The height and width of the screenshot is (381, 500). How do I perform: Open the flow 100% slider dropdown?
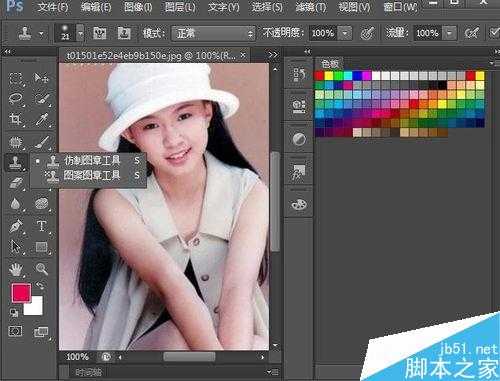point(450,33)
